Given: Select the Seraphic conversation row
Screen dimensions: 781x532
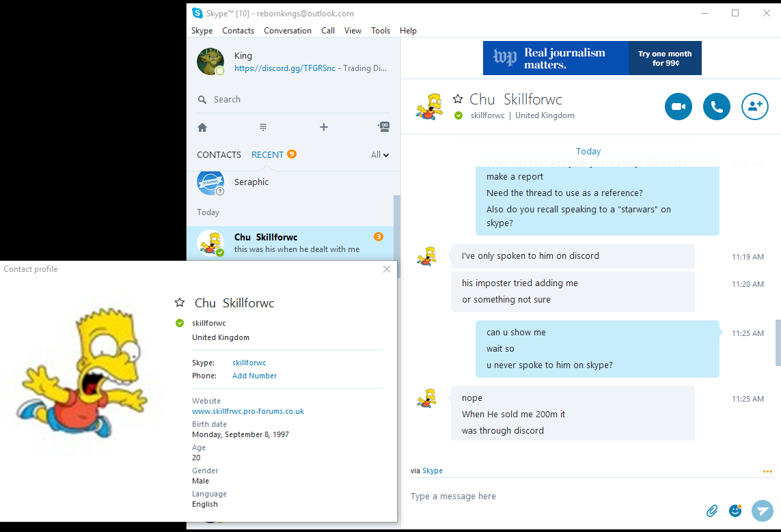Looking at the screenshot, I should pyautogui.click(x=290, y=183).
